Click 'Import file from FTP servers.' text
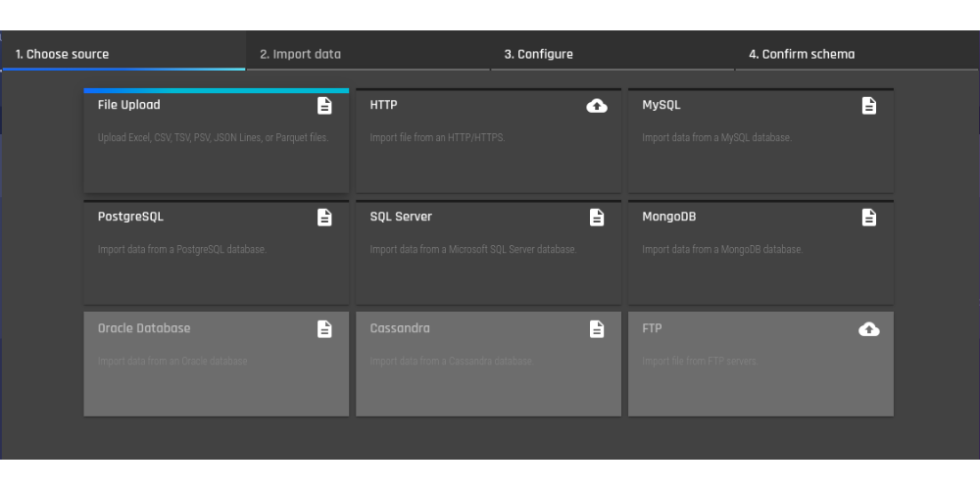The image size is (980, 490). 700,362
